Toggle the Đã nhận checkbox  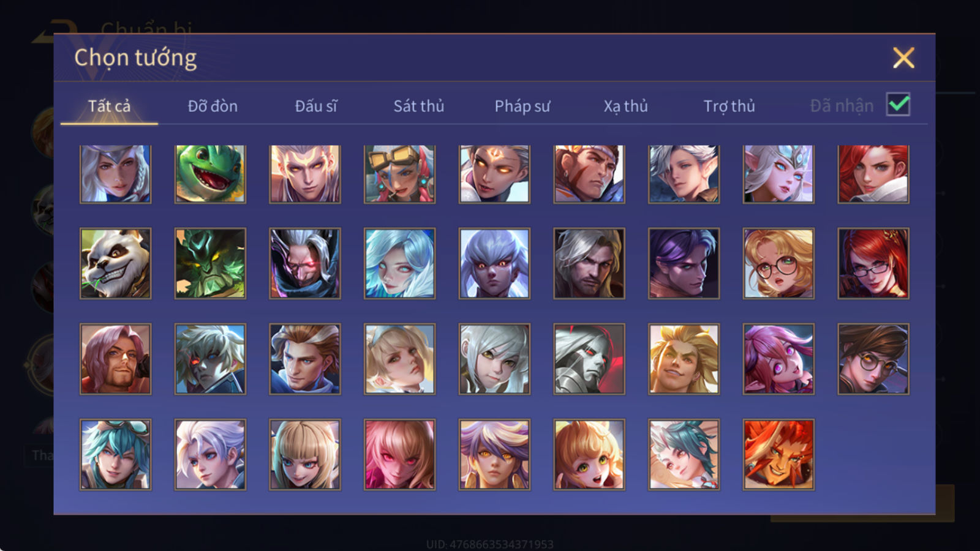[x=898, y=105]
